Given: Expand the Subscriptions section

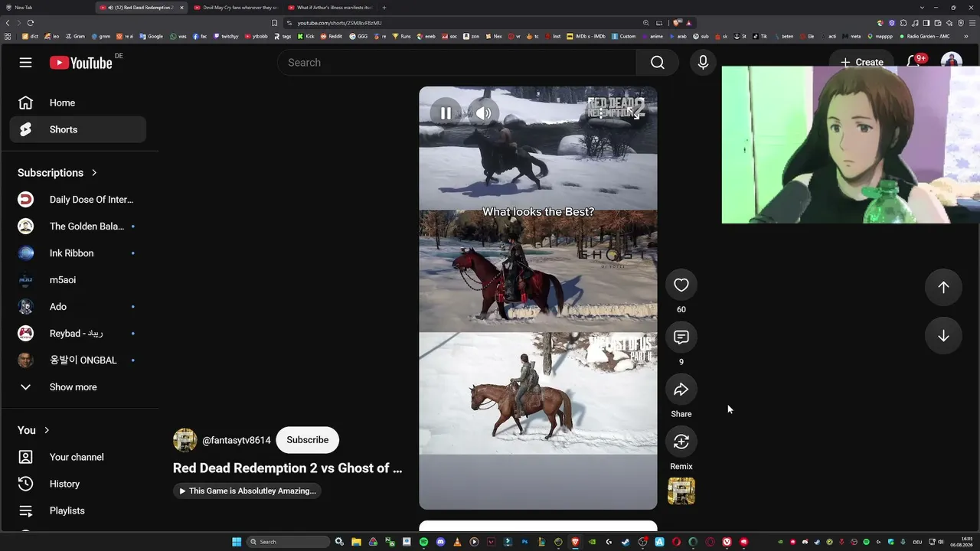Looking at the screenshot, I should pos(57,173).
